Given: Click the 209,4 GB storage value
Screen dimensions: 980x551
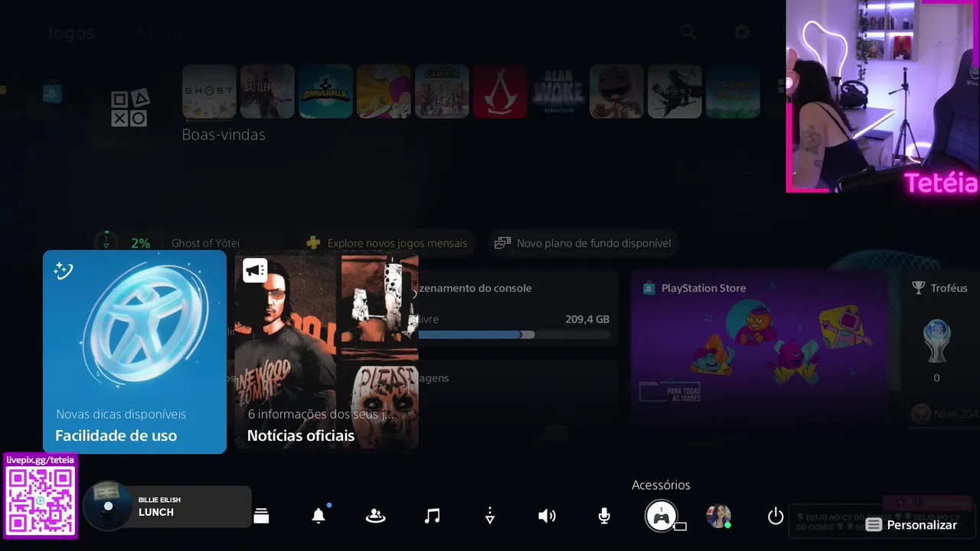Looking at the screenshot, I should click(x=587, y=319).
